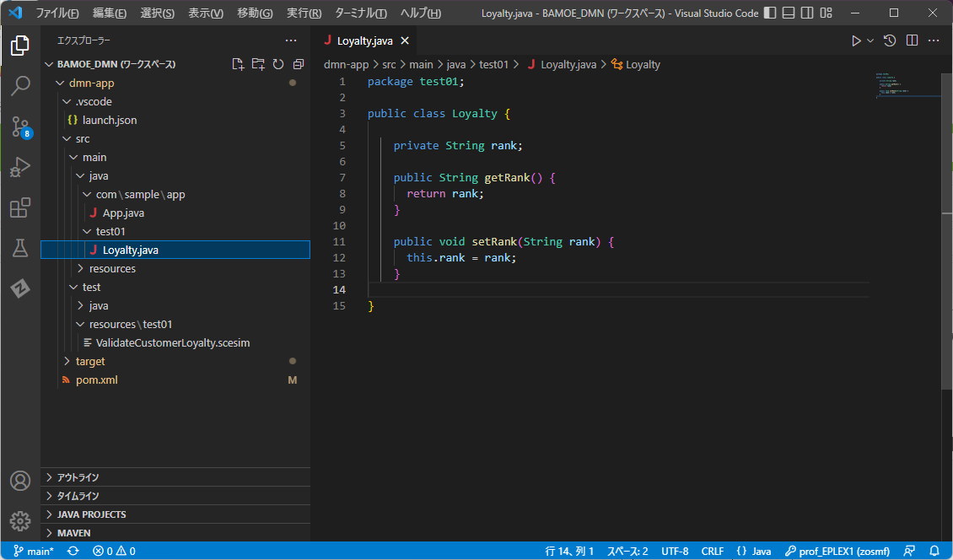Open the Search view in activity bar
This screenshot has height=560, width=953.
[20, 86]
